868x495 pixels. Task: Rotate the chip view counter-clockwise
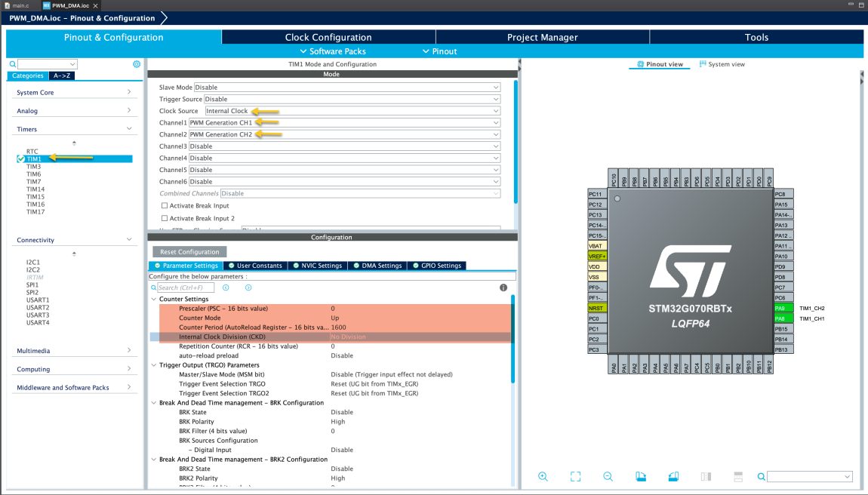coord(673,477)
